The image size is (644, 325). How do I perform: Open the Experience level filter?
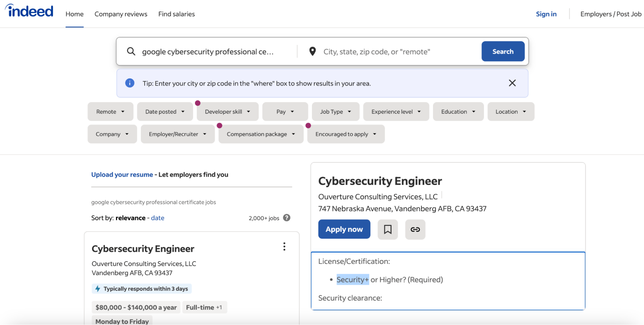point(396,112)
